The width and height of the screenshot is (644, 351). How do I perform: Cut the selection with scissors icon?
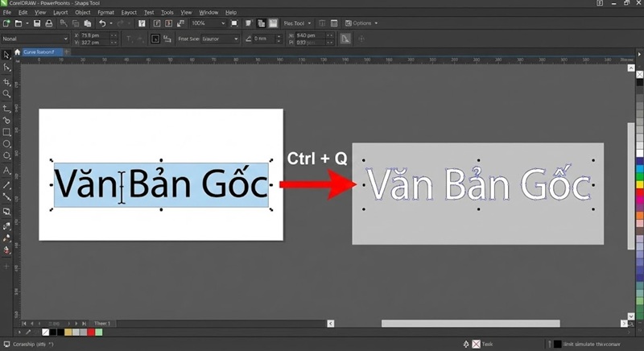(x=64, y=23)
